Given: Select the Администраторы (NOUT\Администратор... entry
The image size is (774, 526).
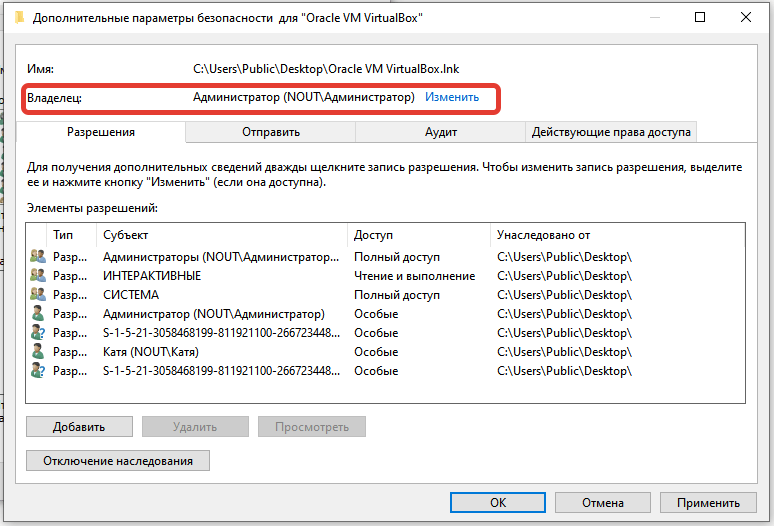Looking at the screenshot, I should coord(221,257).
